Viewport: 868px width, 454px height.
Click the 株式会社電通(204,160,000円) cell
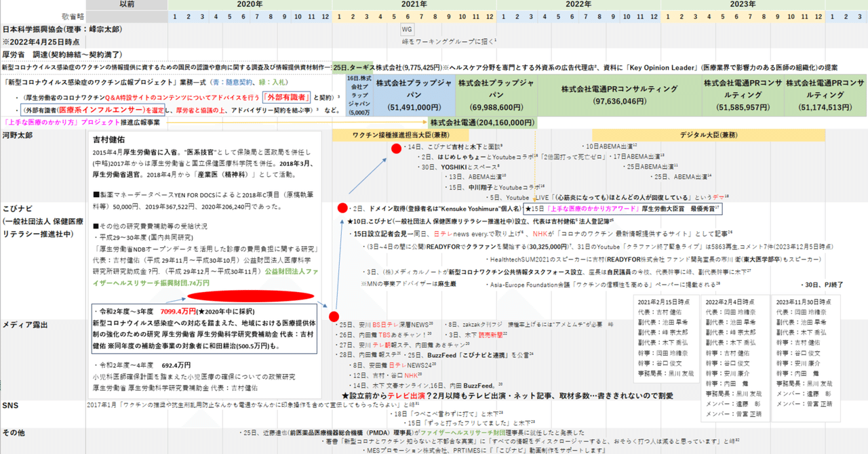point(482,123)
